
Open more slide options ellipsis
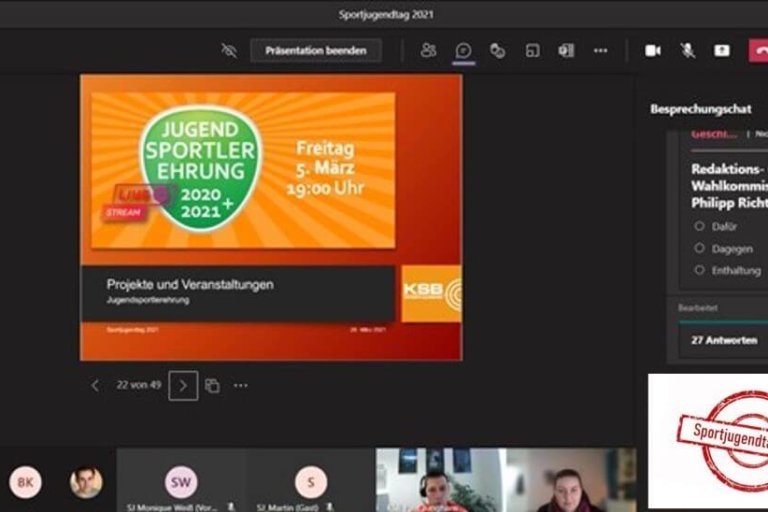pyautogui.click(x=241, y=385)
